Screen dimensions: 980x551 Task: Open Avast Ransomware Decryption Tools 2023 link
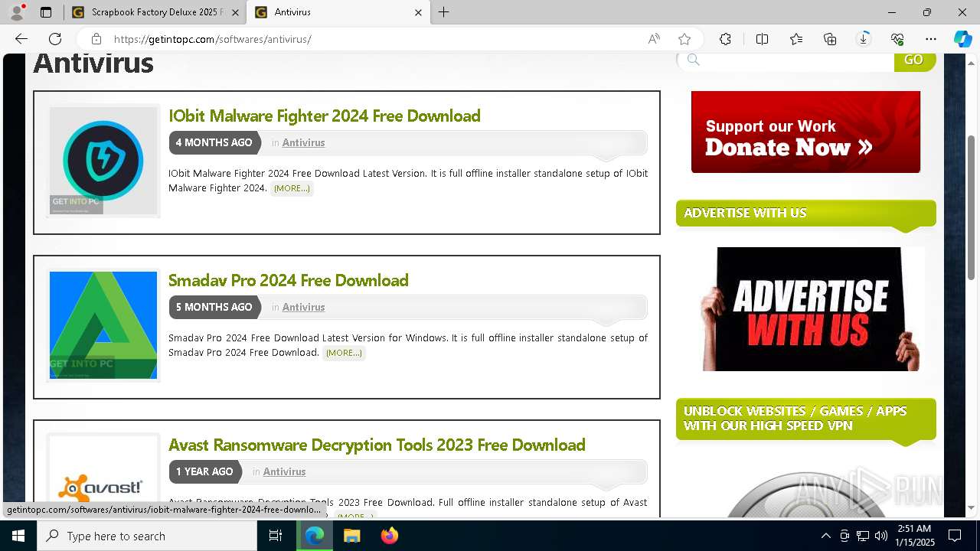point(377,445)
